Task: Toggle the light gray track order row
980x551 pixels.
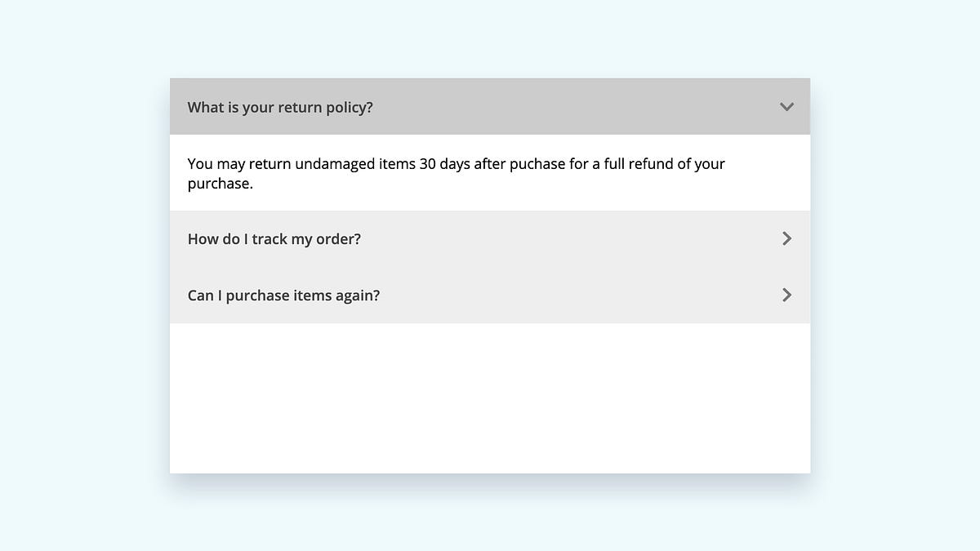Action: click(x=490, y=238)
